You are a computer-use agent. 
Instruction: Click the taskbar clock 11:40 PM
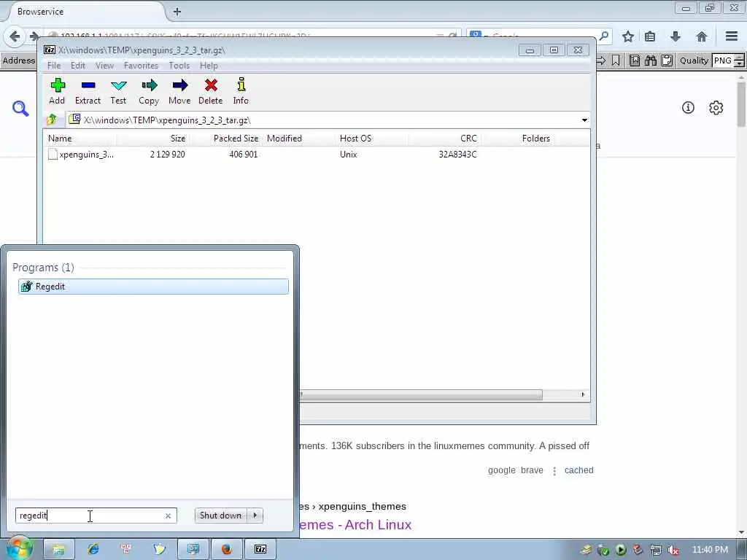[x=710, y=550]
